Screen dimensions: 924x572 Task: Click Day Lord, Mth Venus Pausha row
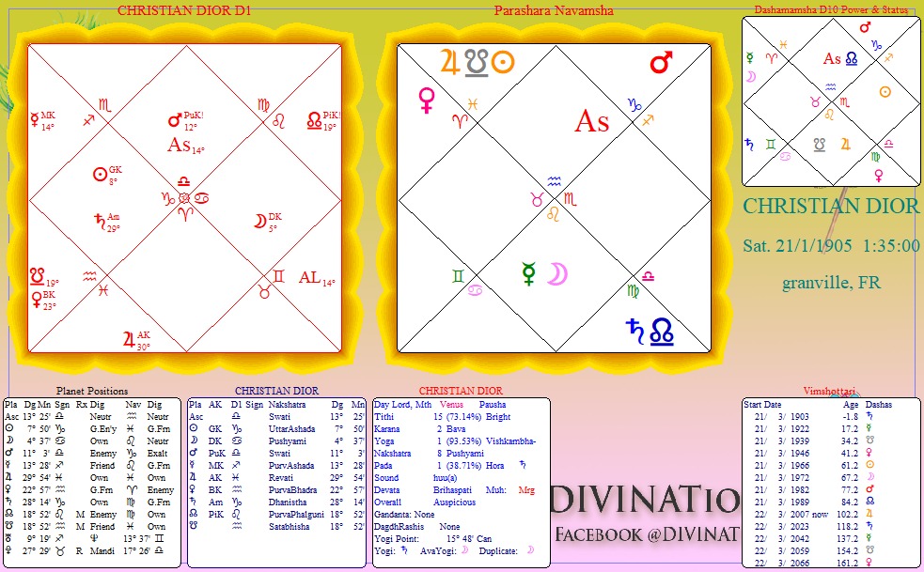(440, 405)
